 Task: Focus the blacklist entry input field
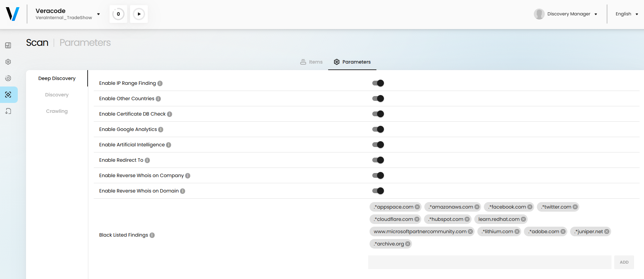click(x=490, y=262)
